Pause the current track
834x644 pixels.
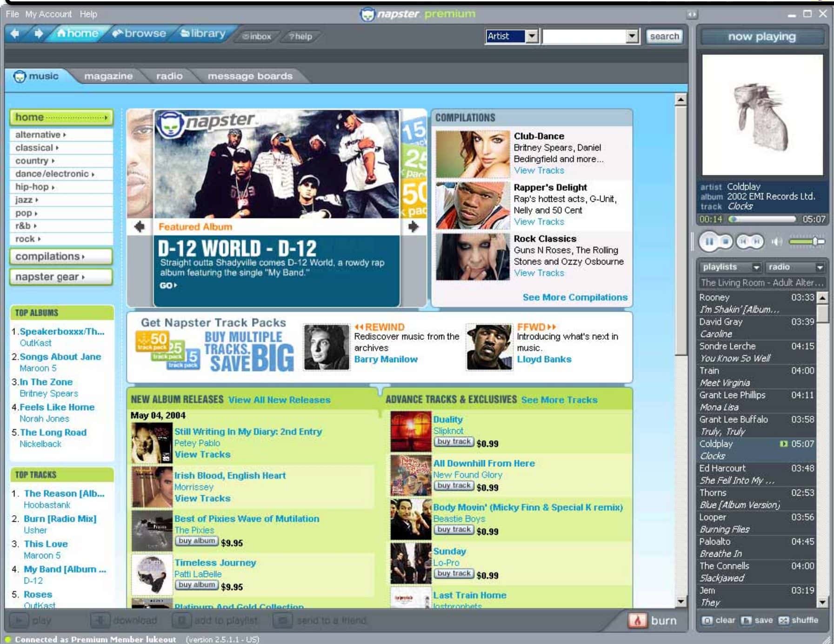coord(709,241)
